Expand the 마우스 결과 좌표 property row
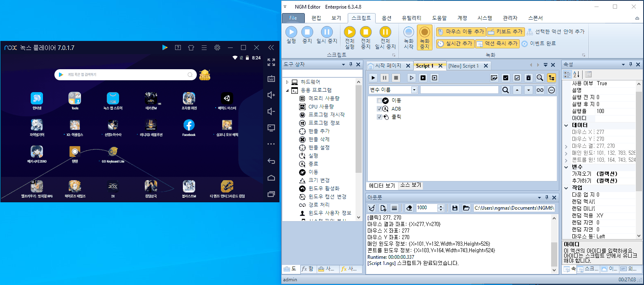The width and height of the screenshot is (644, 285). click(566, 146)
